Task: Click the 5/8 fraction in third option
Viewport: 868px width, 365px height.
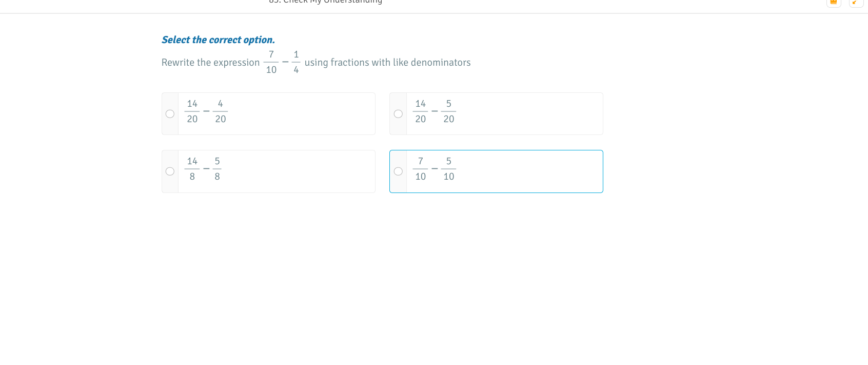Action: [x=217, y=169]
